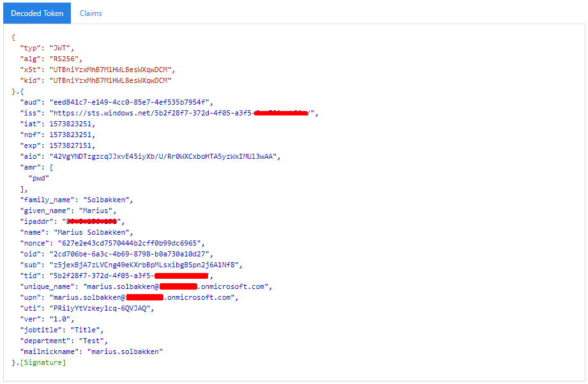The image size is (588, 384).
Task: Click the "iss" sts.windows.net URL
Action: pos(153,113)
